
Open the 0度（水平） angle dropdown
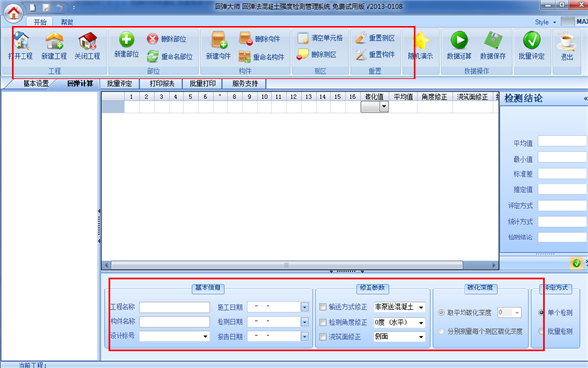[x=421, y=323]
